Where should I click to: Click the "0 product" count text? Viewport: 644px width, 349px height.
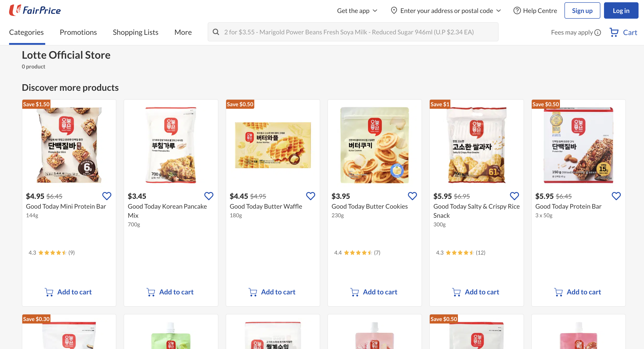pos(33,67)
